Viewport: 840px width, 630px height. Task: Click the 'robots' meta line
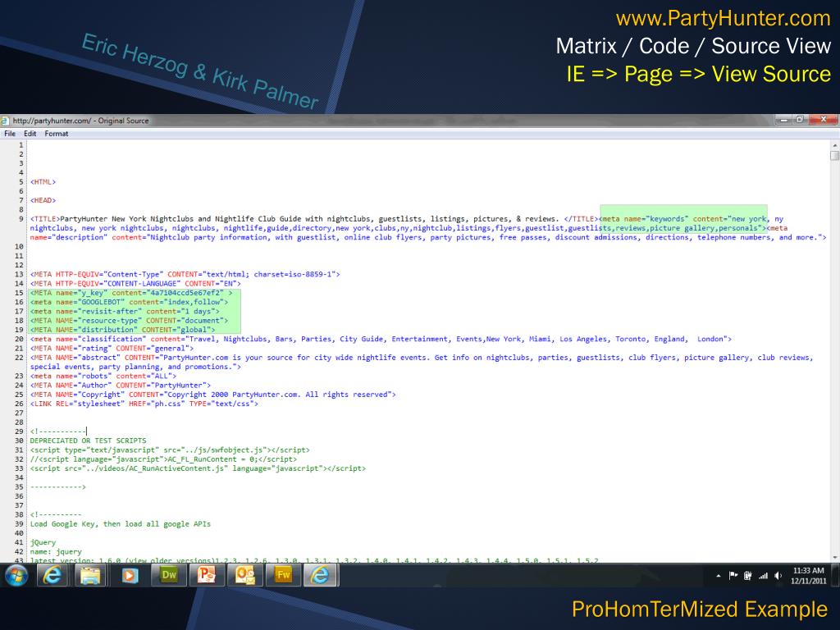(103, 376)
